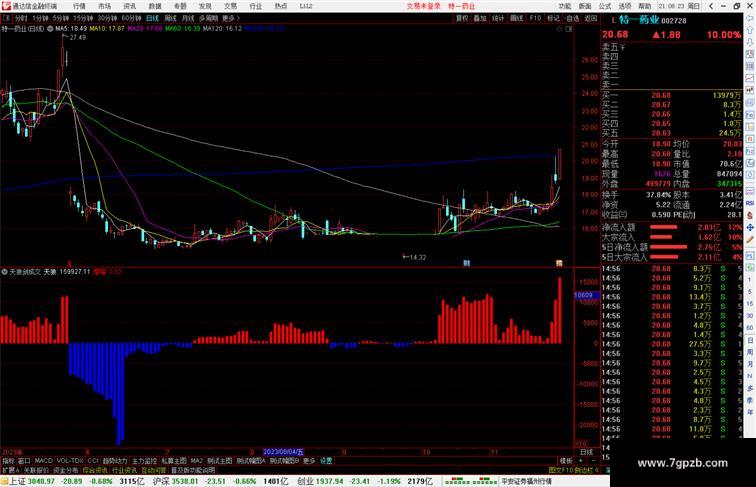Image resolution: width=756 pixels, height=487 pixels.
Task: Expand the 更多 indicator list in the bottom bar
Action: (309, 461)
